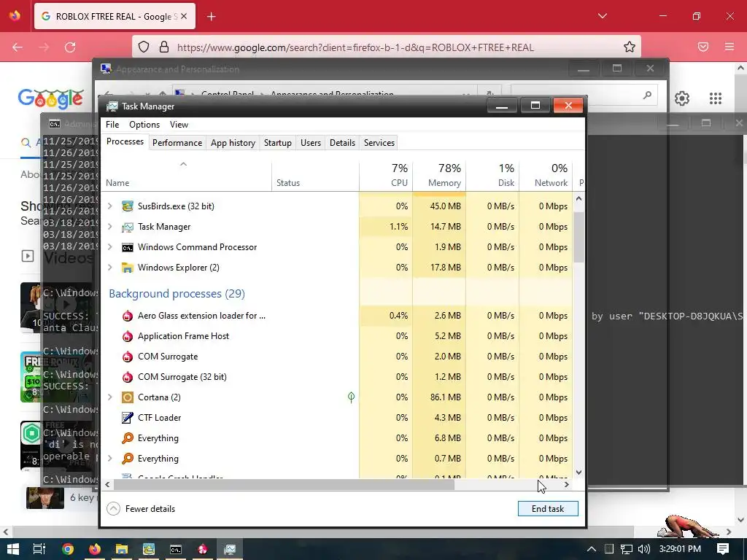Switch to the Details tab
This screenshot has width=747, height=560.
tap(343, 143)
